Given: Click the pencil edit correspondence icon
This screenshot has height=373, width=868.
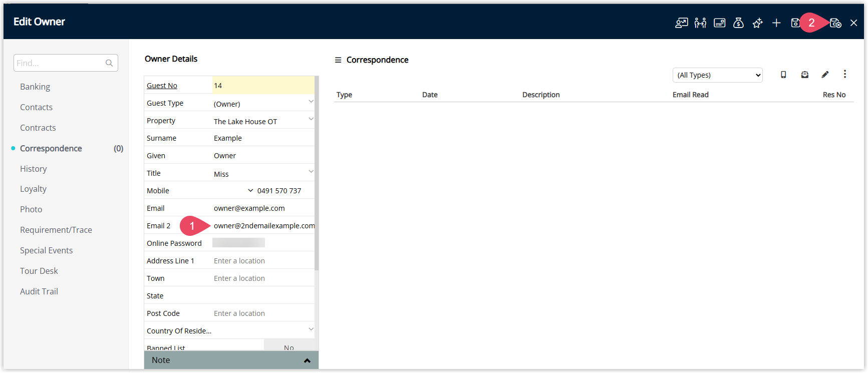Looking at the screenshot, I should (x=825, y=75).
